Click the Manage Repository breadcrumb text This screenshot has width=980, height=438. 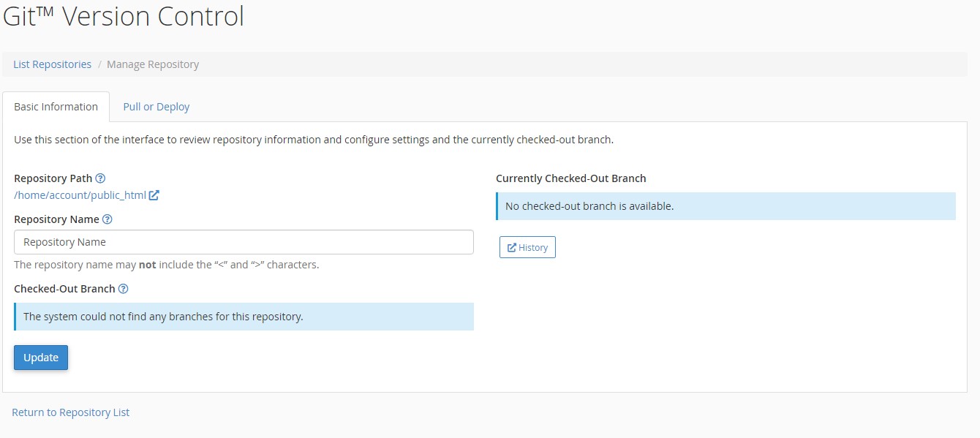pyautogui.click(x=153, y=64)
